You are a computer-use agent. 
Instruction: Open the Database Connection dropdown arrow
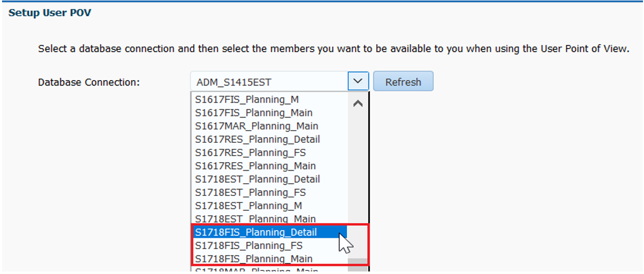click(358, 81)
